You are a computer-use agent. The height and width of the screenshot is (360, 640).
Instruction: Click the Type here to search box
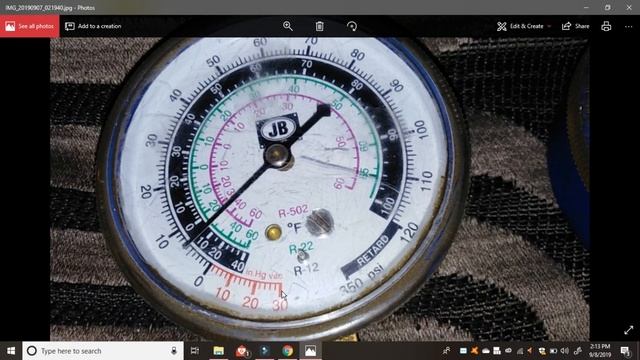[103, 351]
